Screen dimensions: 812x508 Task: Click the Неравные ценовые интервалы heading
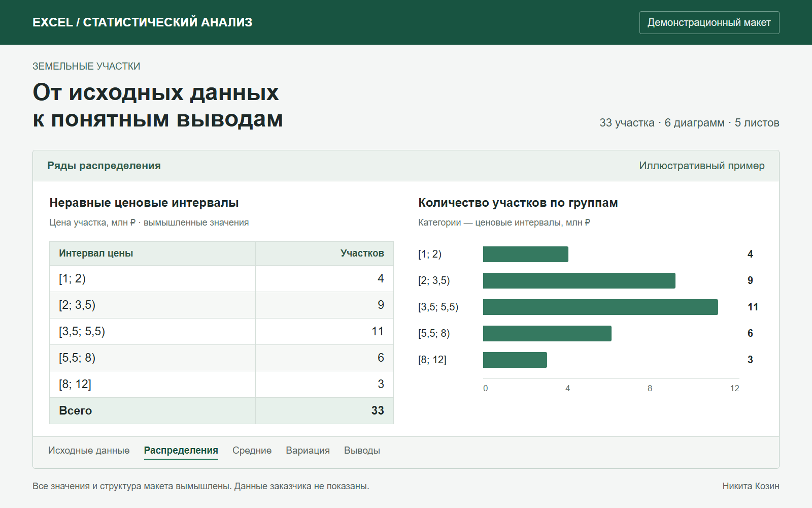(144, 203)
